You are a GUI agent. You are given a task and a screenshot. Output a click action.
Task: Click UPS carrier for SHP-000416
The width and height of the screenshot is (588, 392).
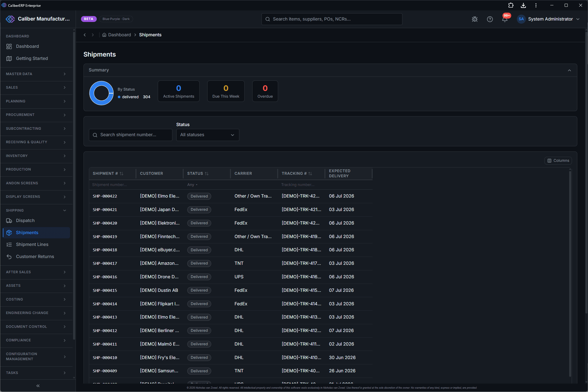point(239,277)
